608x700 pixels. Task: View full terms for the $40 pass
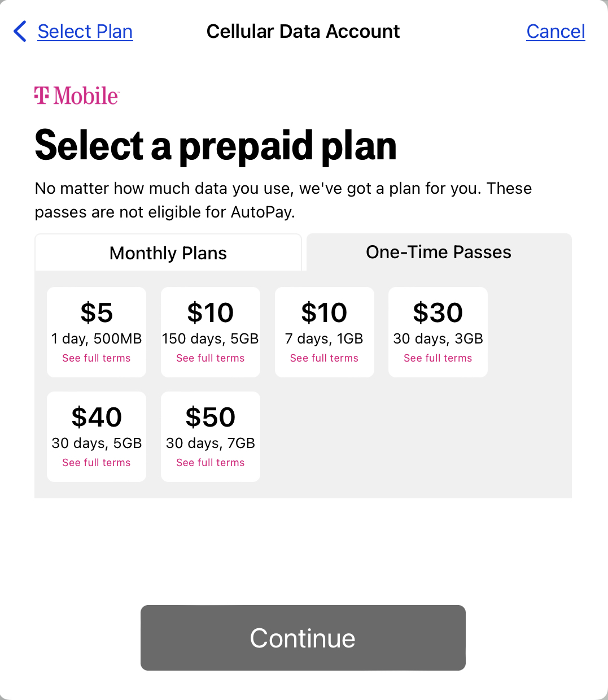tap(97, 463)
